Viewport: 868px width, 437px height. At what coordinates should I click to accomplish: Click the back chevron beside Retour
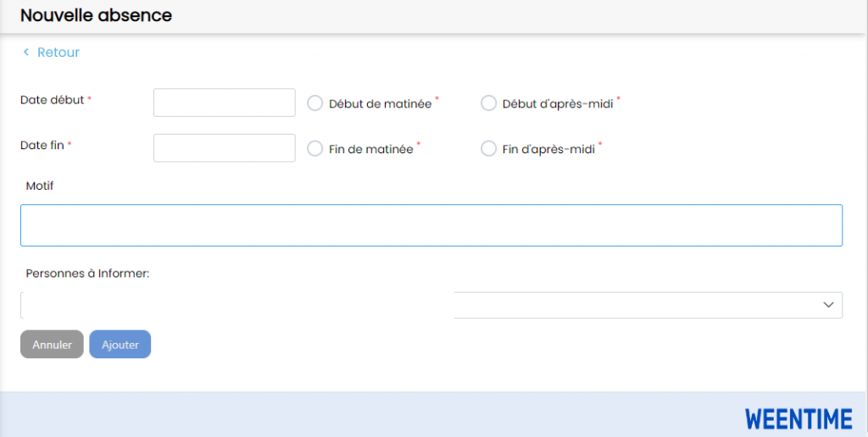25,52
